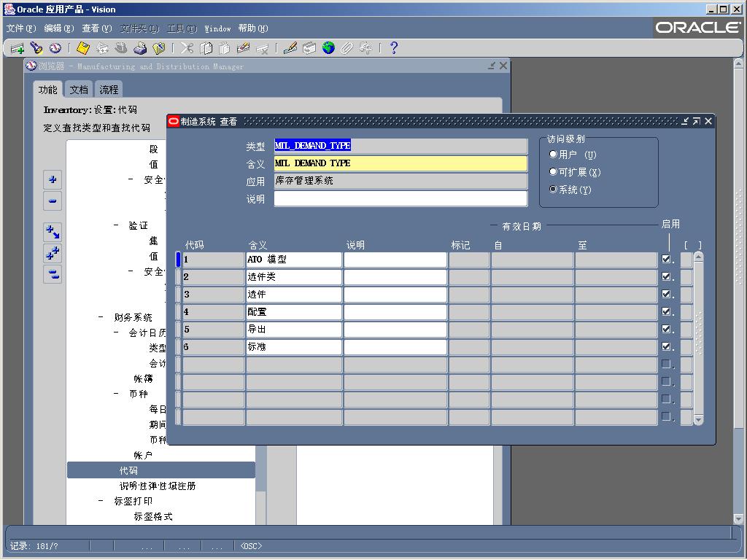Toggle enabled checkbox on the 选件 row

(666, 295)
